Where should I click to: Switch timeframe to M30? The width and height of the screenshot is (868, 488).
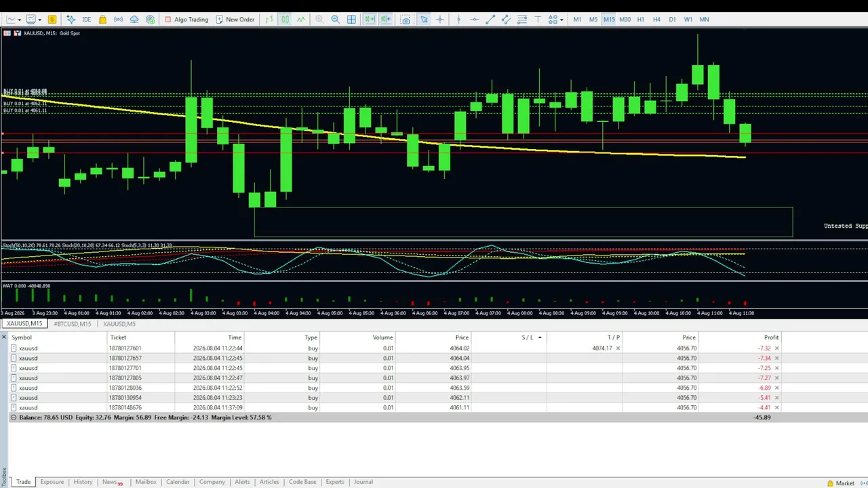pyautogui.click(x=625, y=20)
